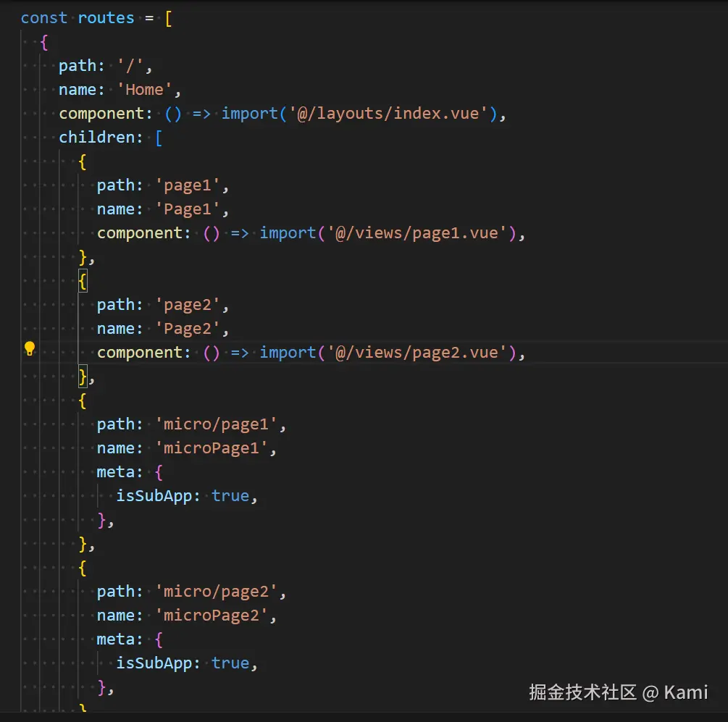The width and height of the screenshot is (728, 722).
Task: Click the highlighted closing brace after page2 component
Action: pyautogui.click(x=83, y=377)
